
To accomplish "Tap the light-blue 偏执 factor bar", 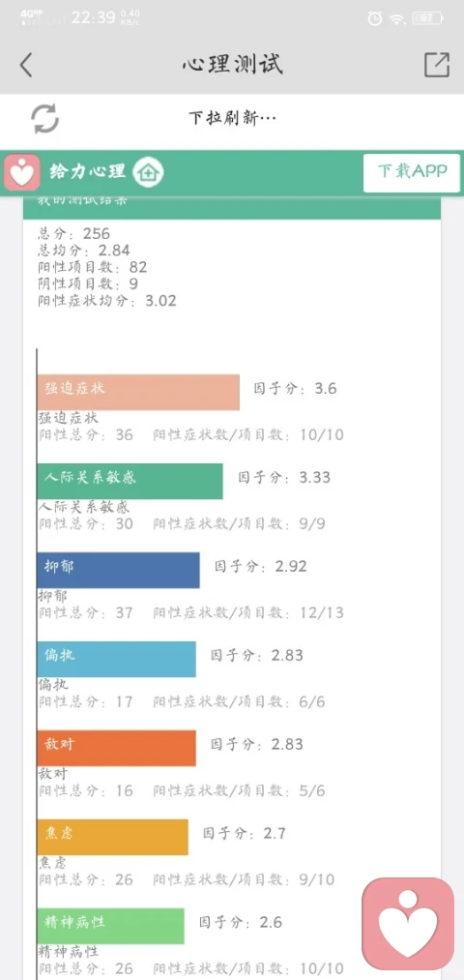I will 116,659.
